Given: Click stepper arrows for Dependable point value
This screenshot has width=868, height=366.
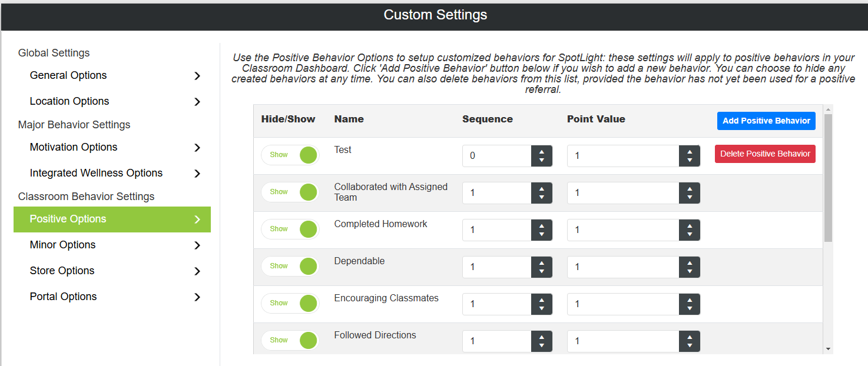Looking at the screenshot, I should click(690, 267).
